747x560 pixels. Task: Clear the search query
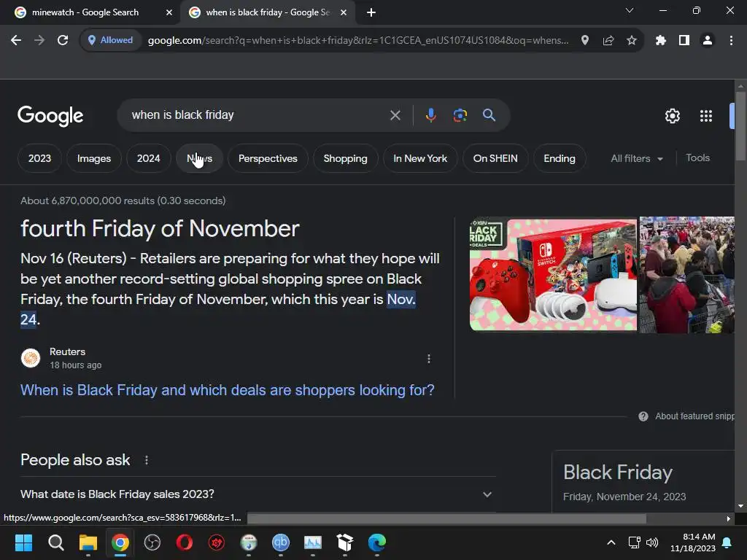(395, 115)
